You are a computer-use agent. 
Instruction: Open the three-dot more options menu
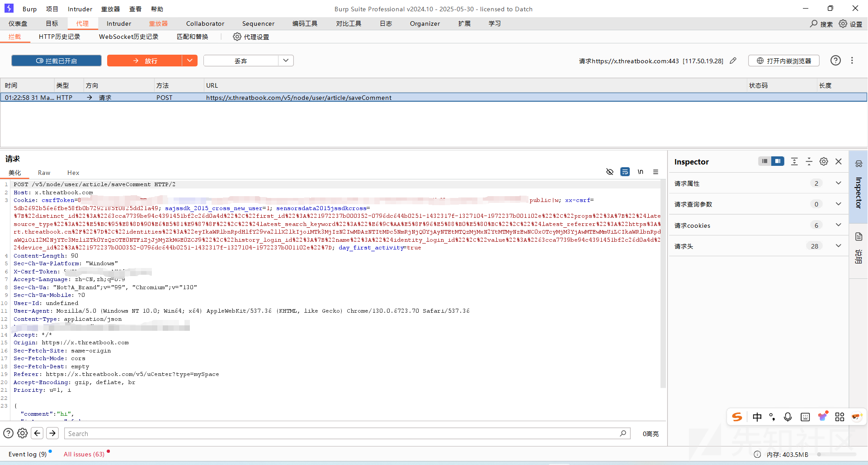(852, 61)
